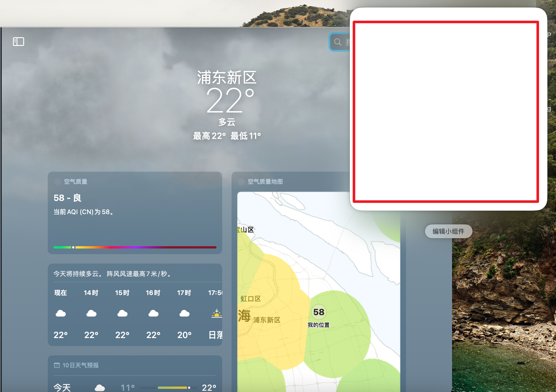The image size is (556, 392).
Task: Click the sunset icon in the hourly forecast
Action: (217, 313)
